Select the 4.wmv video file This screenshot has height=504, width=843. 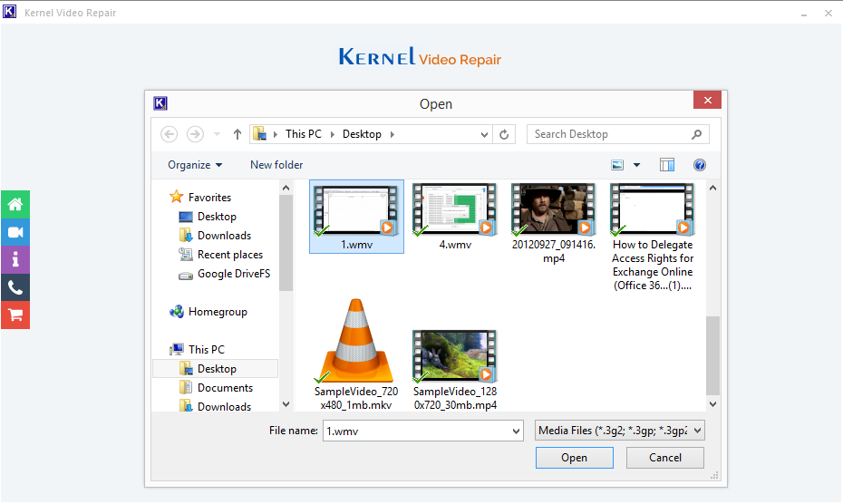click(x=455, y=217)
